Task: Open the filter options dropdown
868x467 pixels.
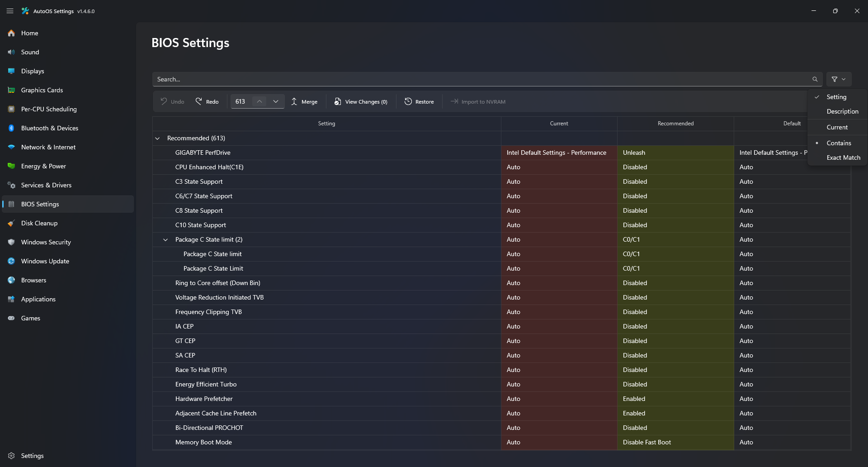Action: [x=839, y=79]
